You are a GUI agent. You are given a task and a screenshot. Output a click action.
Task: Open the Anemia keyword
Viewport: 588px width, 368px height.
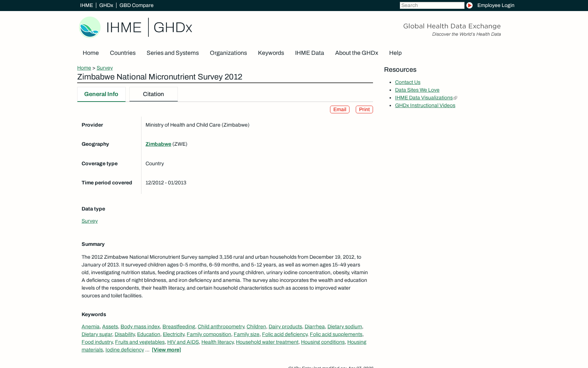[90, 327]
